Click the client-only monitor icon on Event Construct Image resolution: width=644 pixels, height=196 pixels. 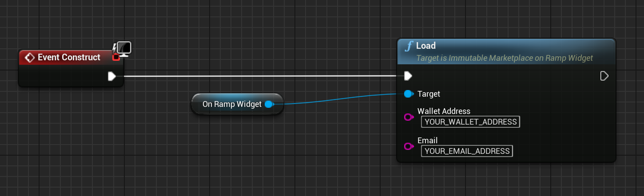click(124, 47)
